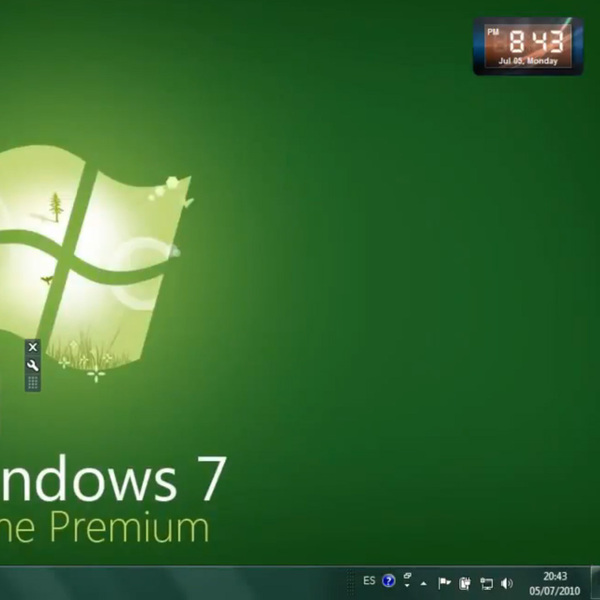This screenshot has height=600, width=600.
Task: Click the taskbar date 05/07/2010
Action: [x=555, y=591]
